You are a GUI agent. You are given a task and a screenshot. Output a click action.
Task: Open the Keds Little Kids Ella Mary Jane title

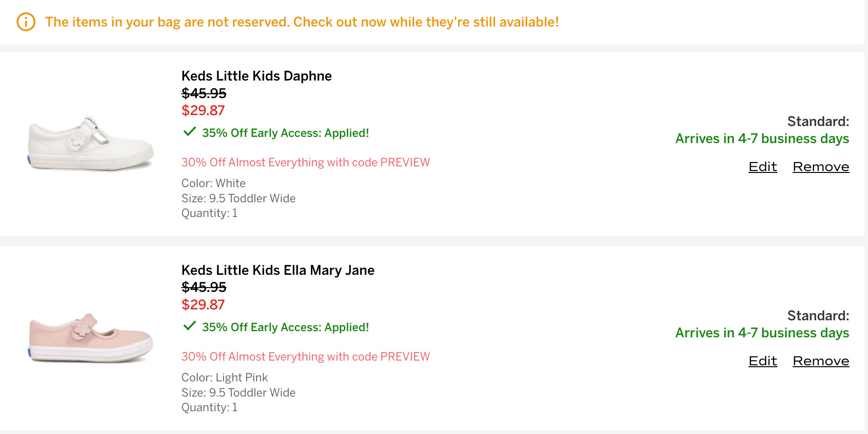point(278,270)
